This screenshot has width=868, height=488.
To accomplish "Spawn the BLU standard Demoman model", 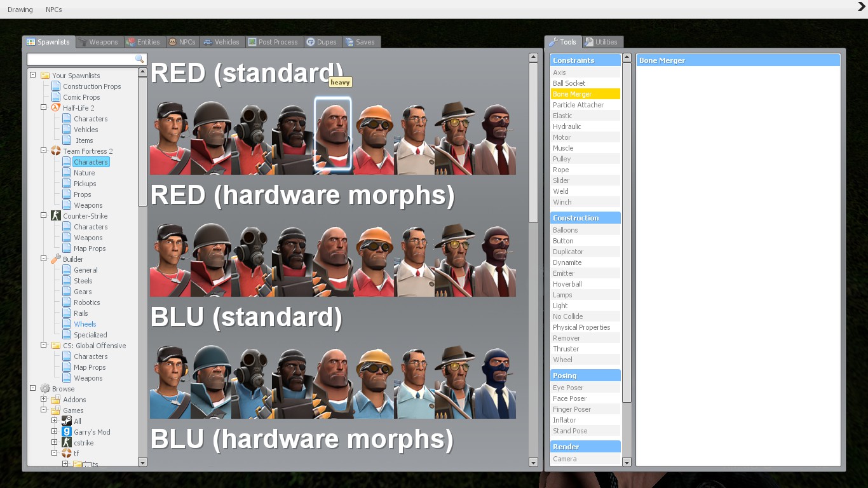I will (292, 381).
